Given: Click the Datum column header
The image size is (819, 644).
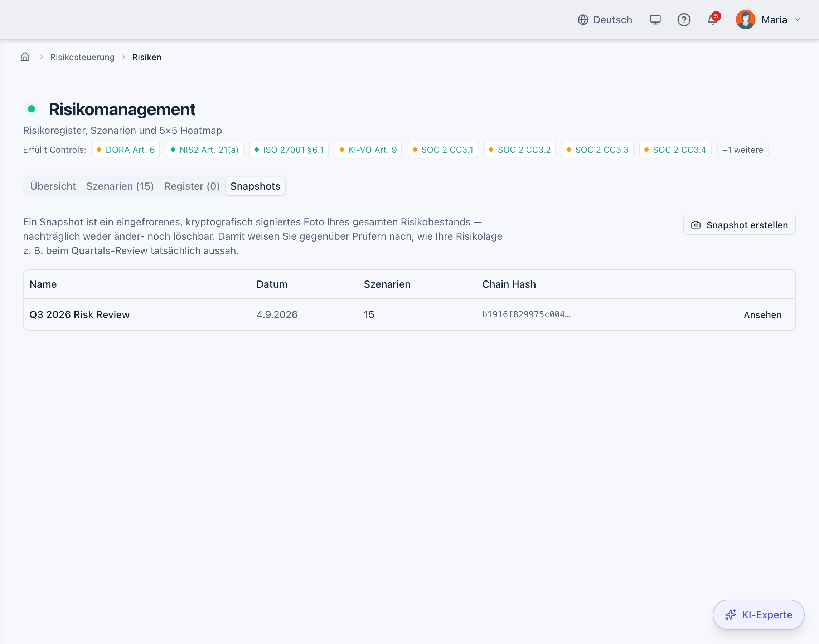Looking at the screenshot, I should point(272,284).
